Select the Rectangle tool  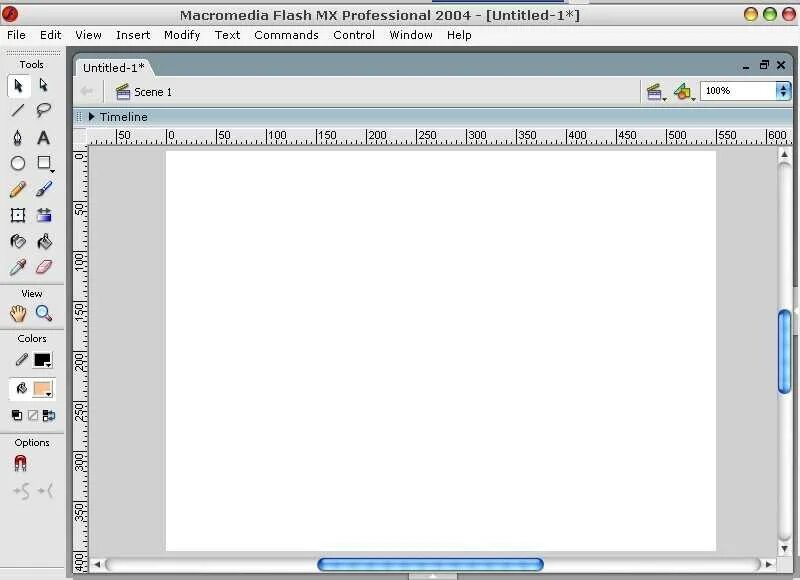tap(44, 163)
